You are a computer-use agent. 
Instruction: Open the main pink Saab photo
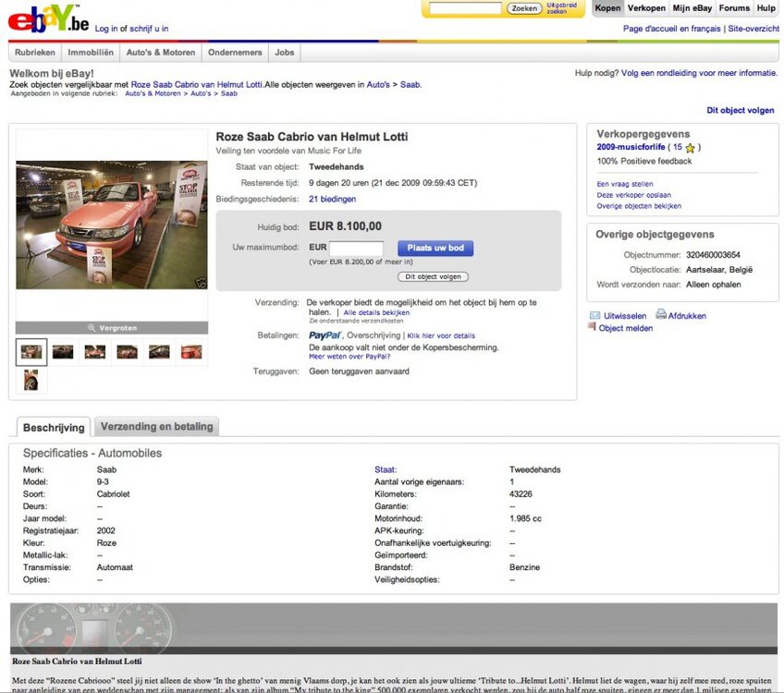pyautogui.click(x=112, y=225)
